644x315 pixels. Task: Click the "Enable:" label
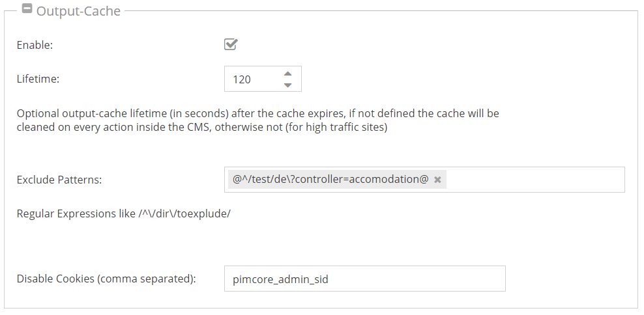(35, 46)
